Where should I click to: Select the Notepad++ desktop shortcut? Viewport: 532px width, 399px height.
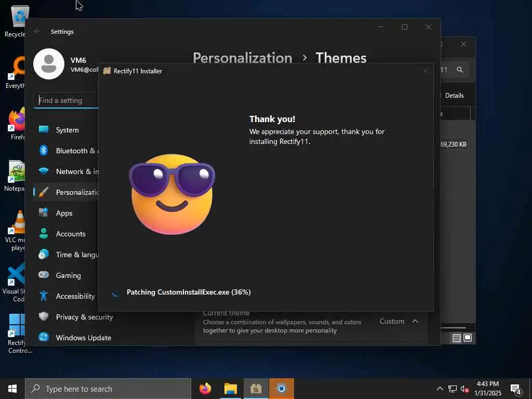15,176
